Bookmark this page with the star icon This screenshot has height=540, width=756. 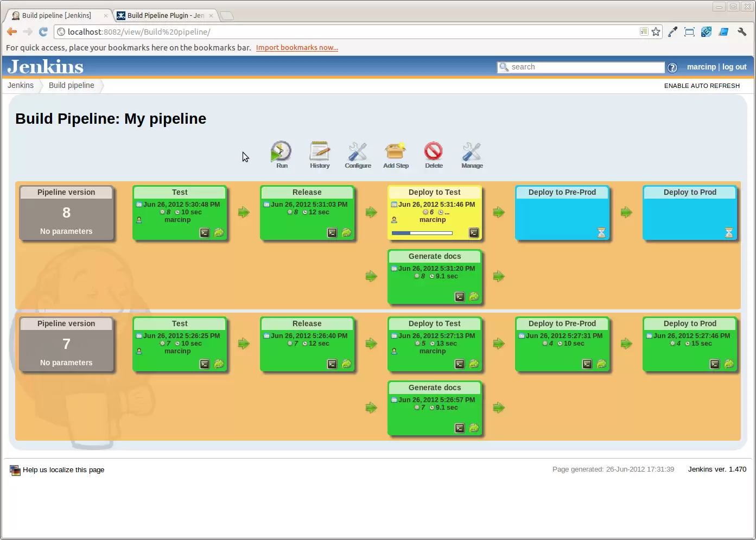(x=656, y=32)
